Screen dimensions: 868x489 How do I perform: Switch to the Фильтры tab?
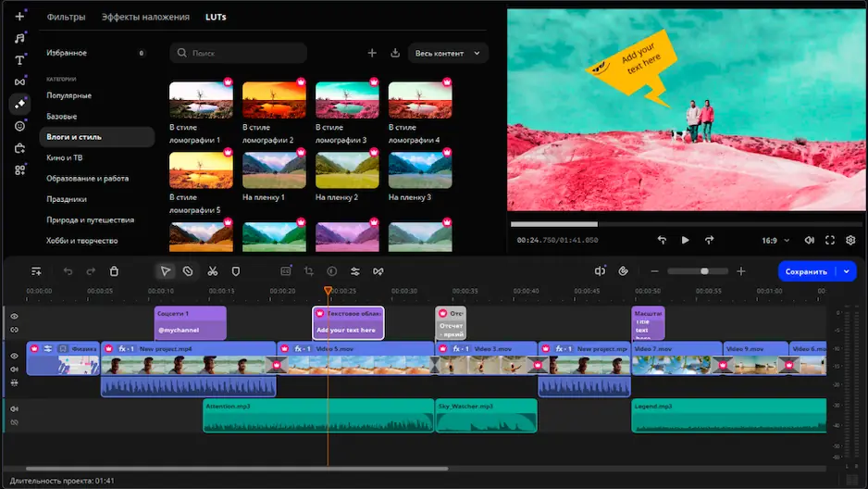pos(66,17)
